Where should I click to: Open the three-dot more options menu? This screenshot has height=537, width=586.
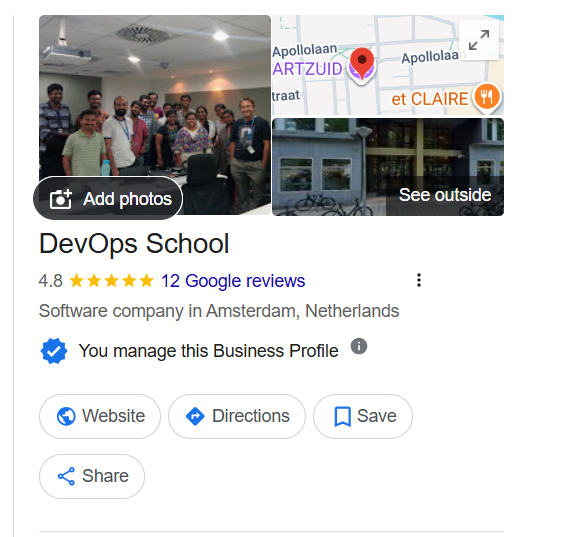tap(419, 280)
